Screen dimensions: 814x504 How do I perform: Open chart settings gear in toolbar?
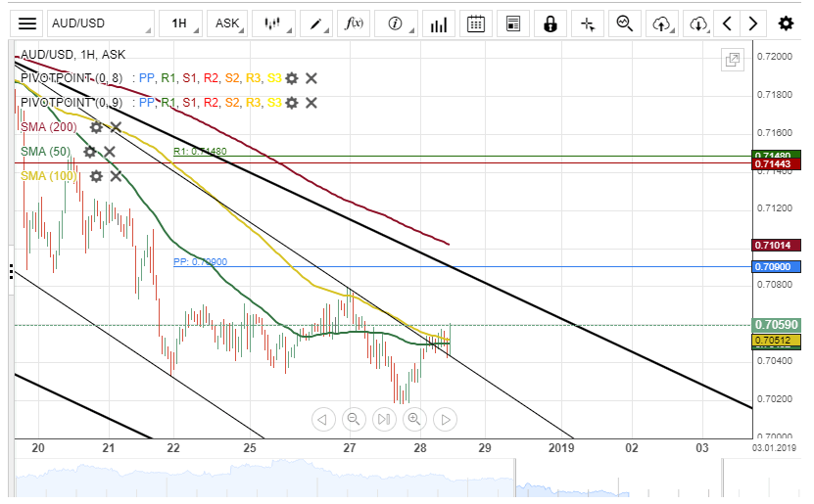coord(786,23)
